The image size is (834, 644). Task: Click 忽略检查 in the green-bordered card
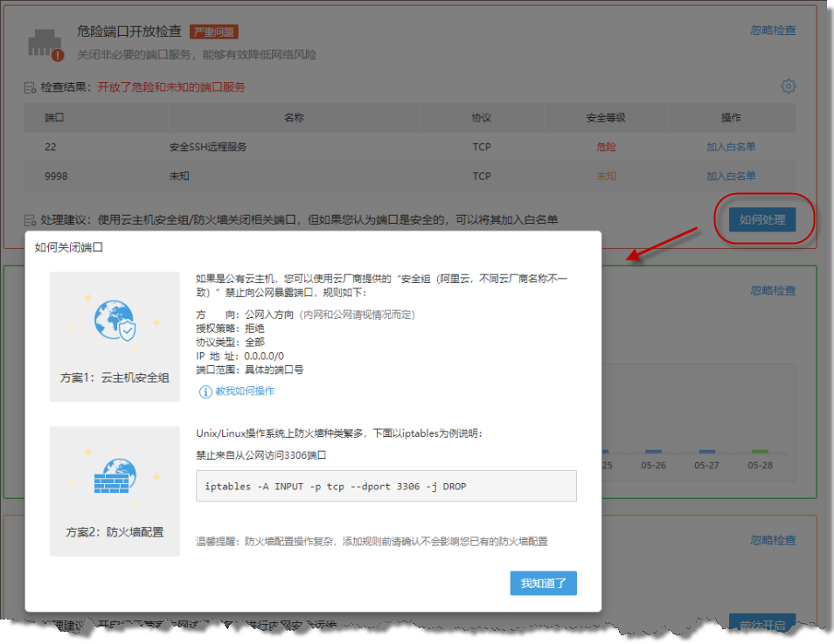click(773, 290)
